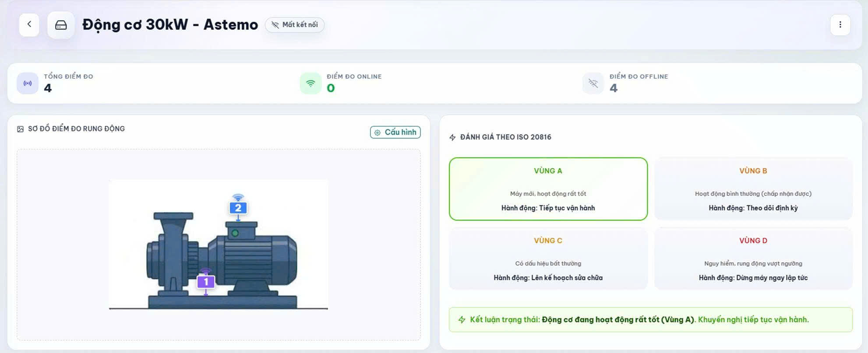868x353 pixels.
Task: Click the green online wifi icon
Action: [x=311, y=83]
